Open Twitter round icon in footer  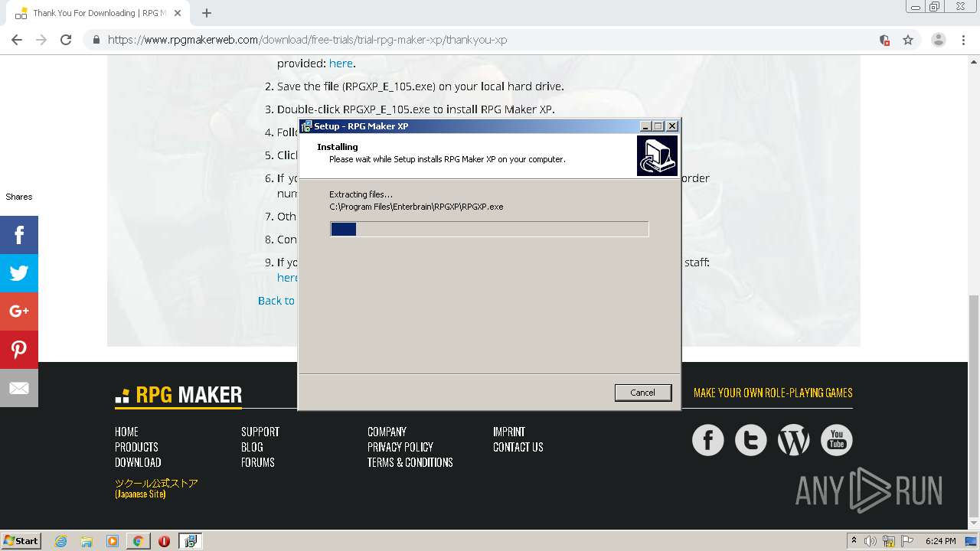pyautogui.click(x=750, y=440)
